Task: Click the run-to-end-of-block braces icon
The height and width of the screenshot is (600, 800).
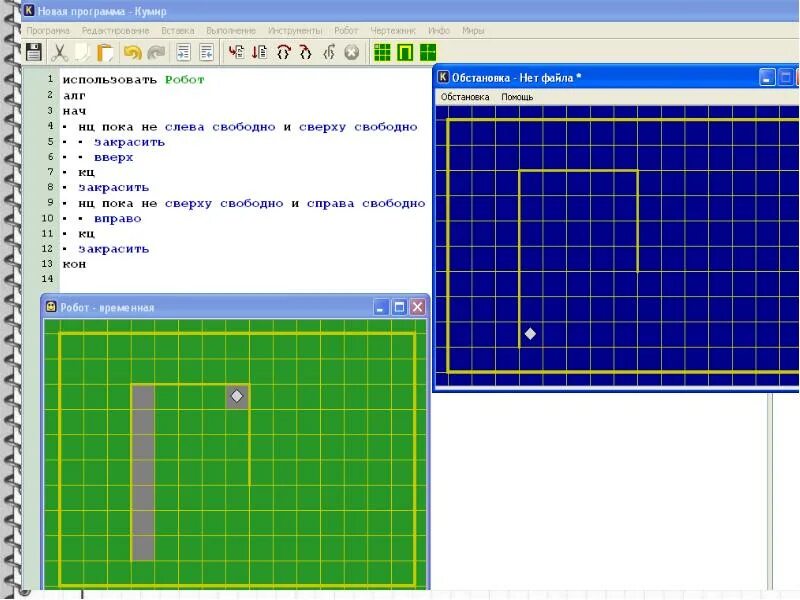Action: (329, 52)
